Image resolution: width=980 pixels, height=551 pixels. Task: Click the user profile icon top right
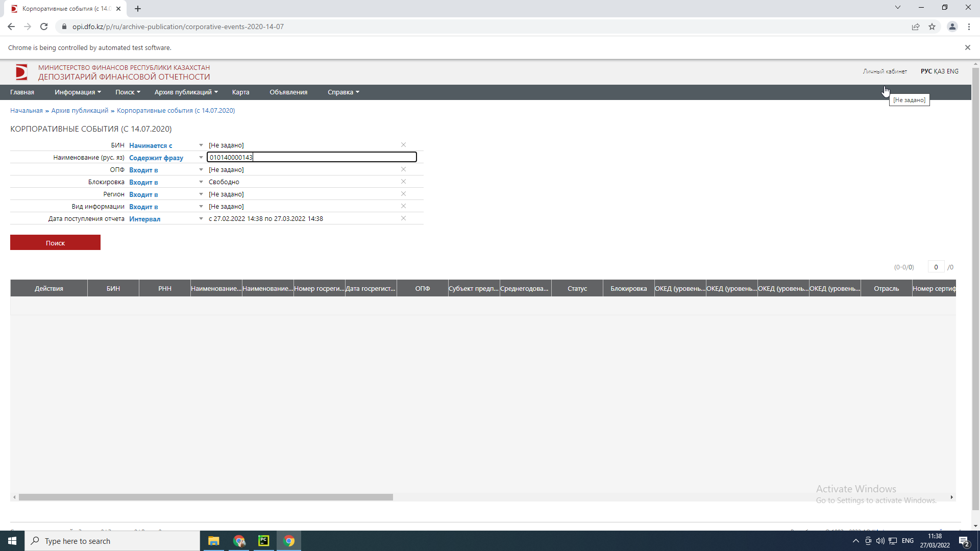click(x=952, y=26)
